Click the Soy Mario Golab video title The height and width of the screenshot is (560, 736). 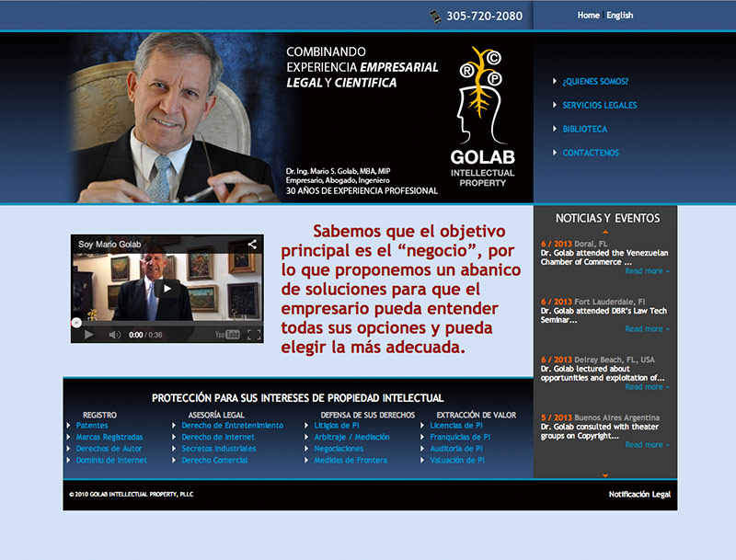(x=109, y=245)
